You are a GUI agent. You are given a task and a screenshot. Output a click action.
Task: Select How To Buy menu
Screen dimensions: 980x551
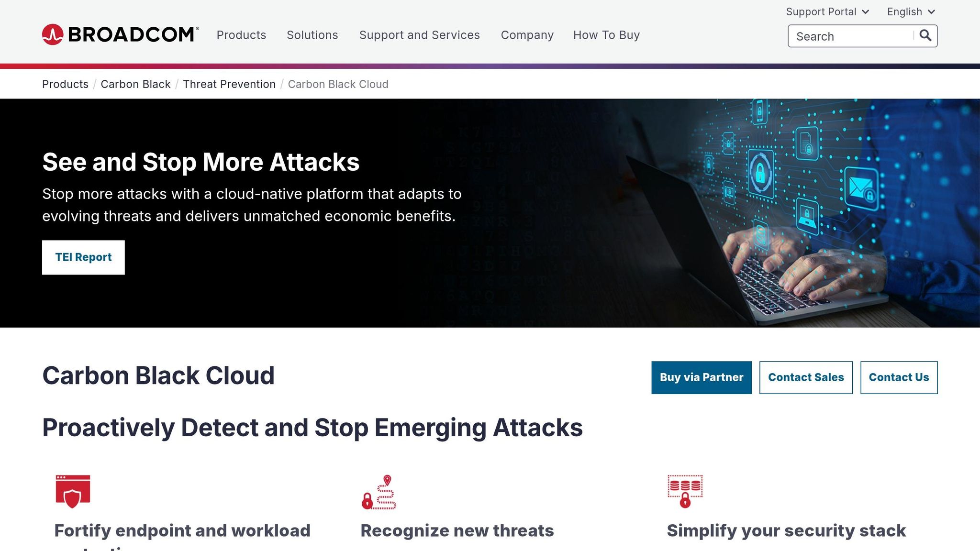(606, 35)
